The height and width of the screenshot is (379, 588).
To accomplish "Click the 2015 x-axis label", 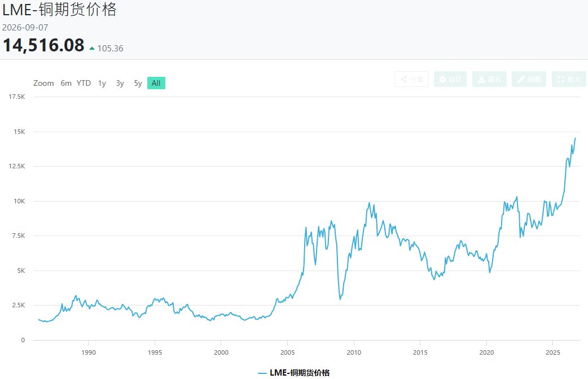I will [420, 352].
